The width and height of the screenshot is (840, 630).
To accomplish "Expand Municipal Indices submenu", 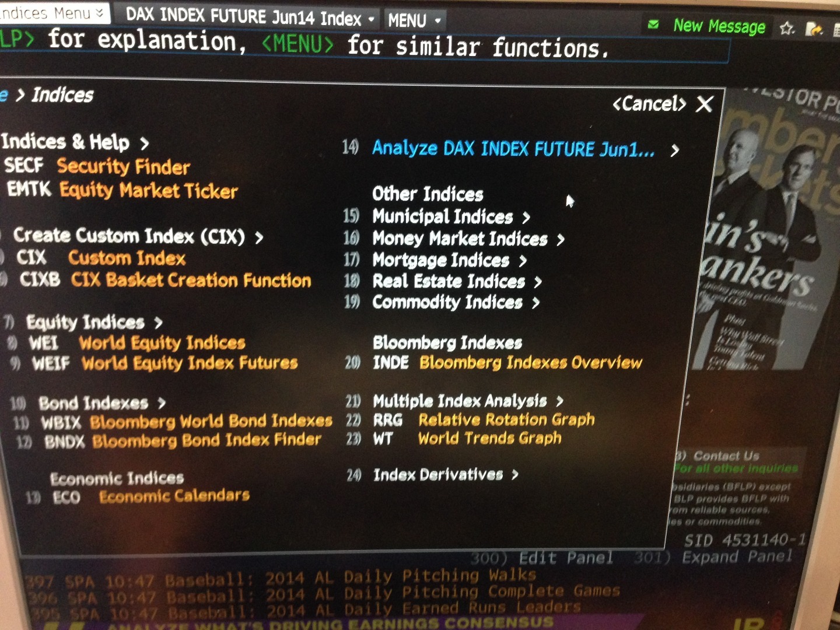I will [x=451, y=217].
